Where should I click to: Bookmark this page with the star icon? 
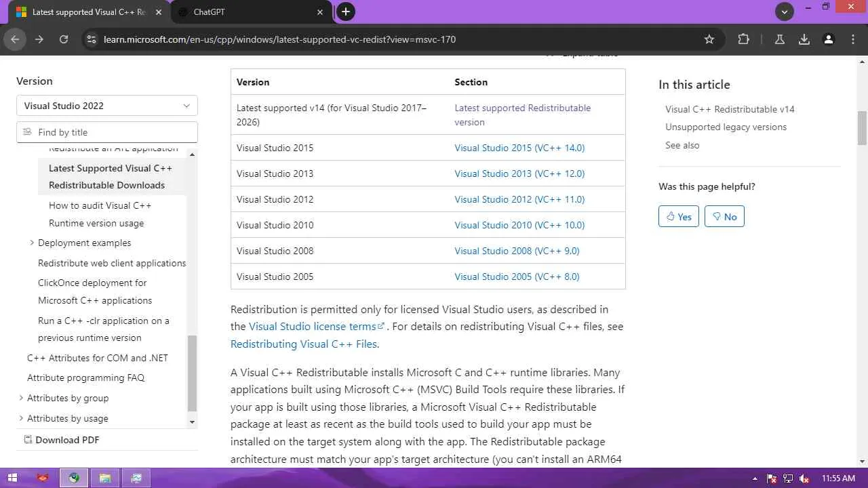709,39
